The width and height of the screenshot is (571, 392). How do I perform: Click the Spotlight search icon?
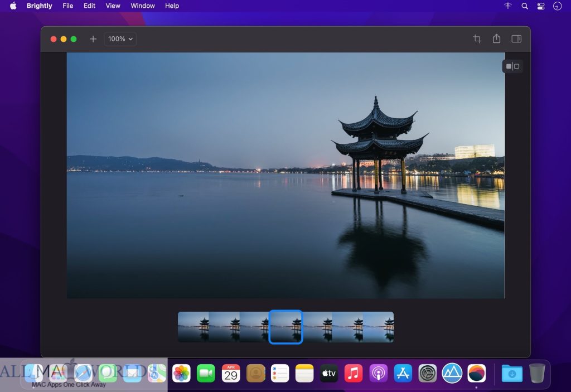click(x=524, y=6)
